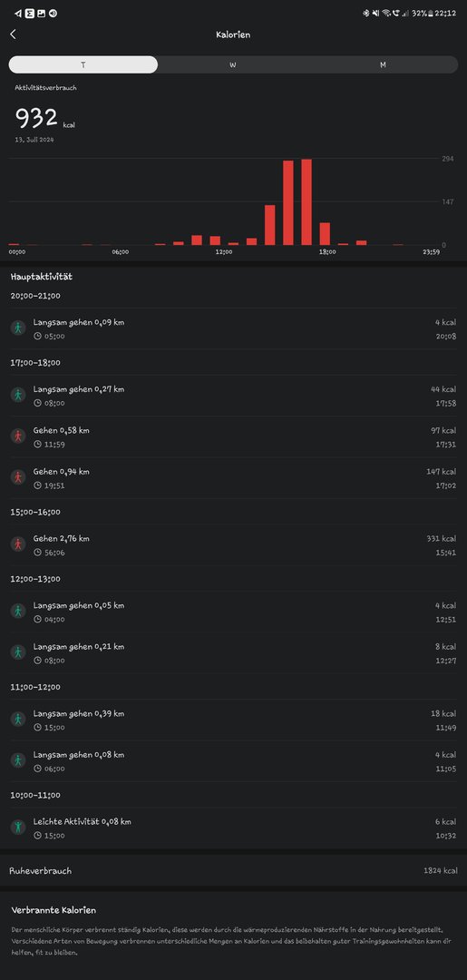The width and height of the screenshot is (467, 980).
Task: Tap clock icon beside 56:06 duration
Action: [37, 553]
